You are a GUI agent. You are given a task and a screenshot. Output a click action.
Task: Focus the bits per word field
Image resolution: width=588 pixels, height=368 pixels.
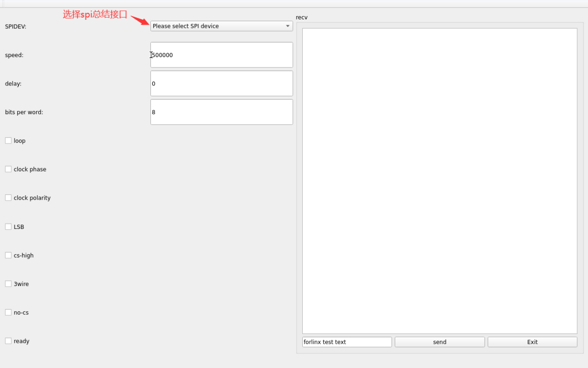222,112
